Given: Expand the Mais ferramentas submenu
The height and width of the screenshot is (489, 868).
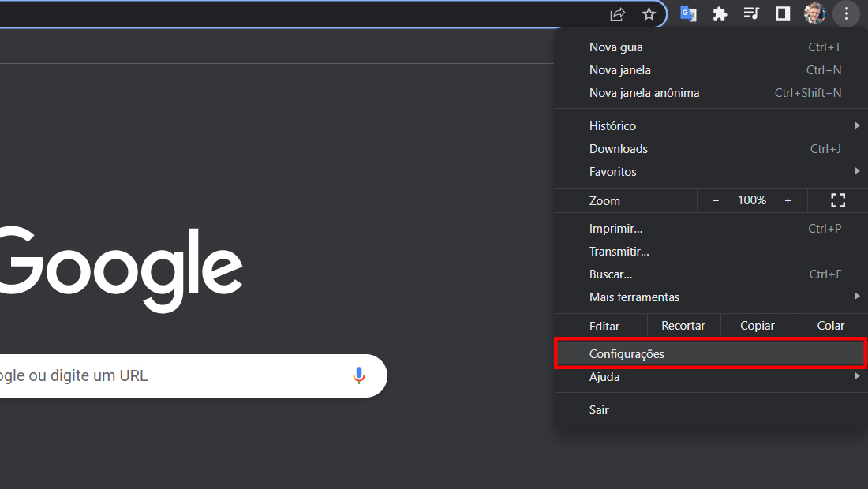Looking at the screenshot, I should 711,297.
